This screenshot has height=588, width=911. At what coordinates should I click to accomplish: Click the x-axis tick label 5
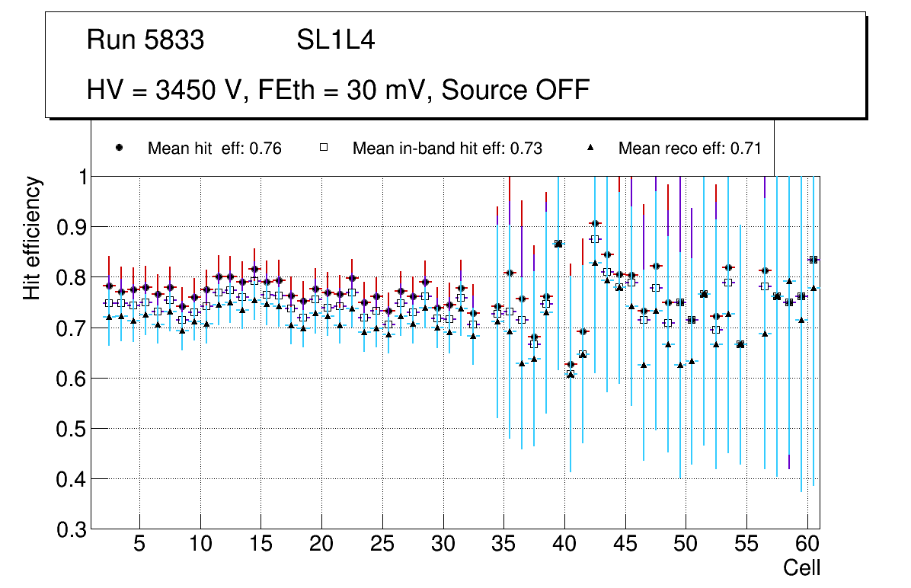click(x=139, y=545)
